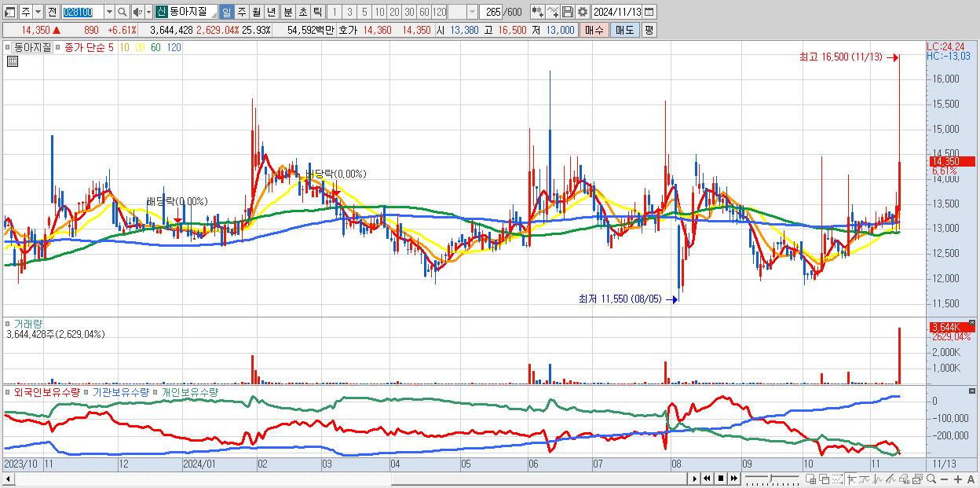980x488 pixels.
Task: Select interval button 10
Action: (379, 12)
